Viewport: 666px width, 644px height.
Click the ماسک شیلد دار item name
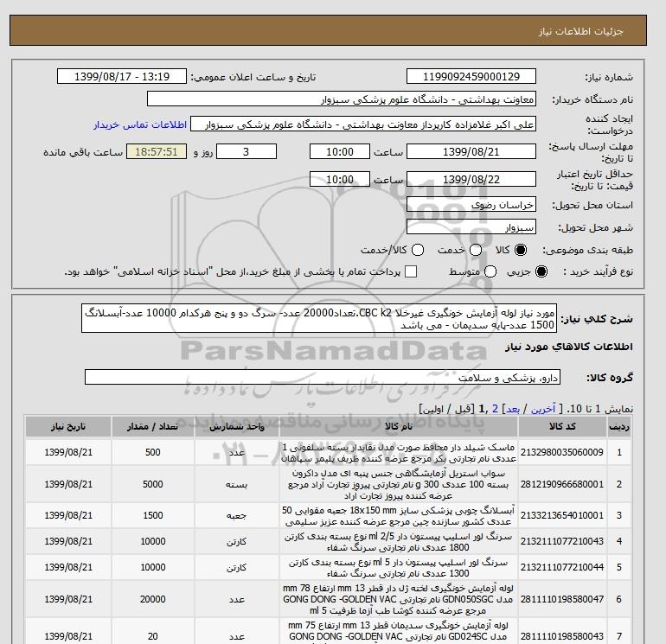click(399, 453)
